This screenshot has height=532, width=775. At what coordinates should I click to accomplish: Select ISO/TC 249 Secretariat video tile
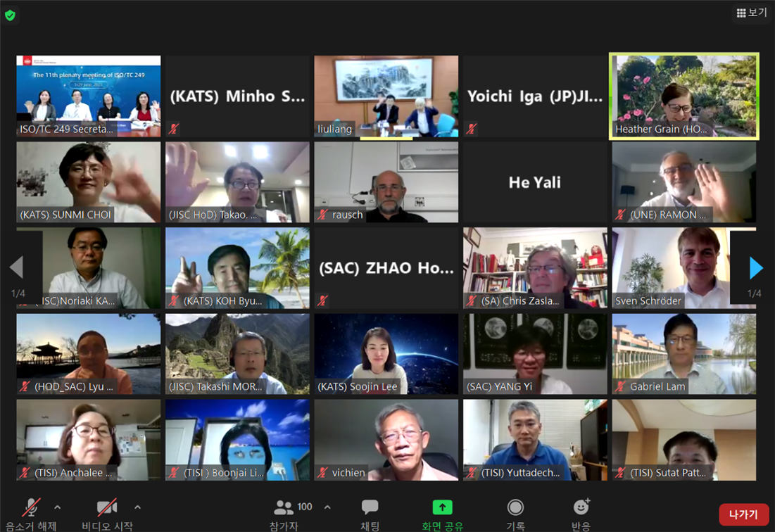coord(89,96)
